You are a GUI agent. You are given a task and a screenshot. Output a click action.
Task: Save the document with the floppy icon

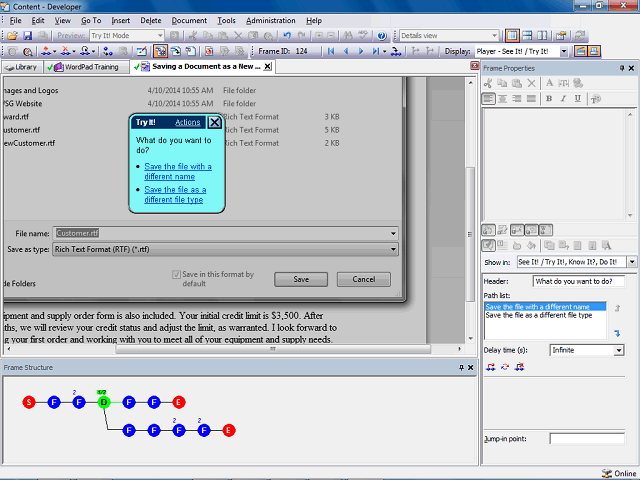tap(27, 36)
